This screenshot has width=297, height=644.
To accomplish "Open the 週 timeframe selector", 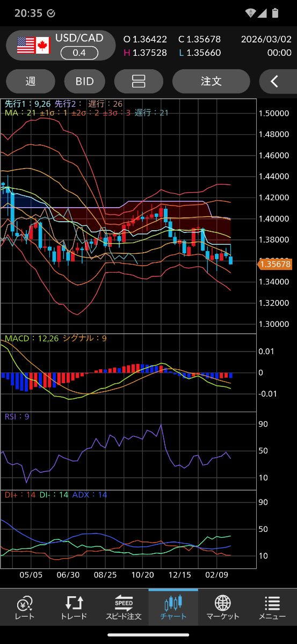I will point(31,82).
